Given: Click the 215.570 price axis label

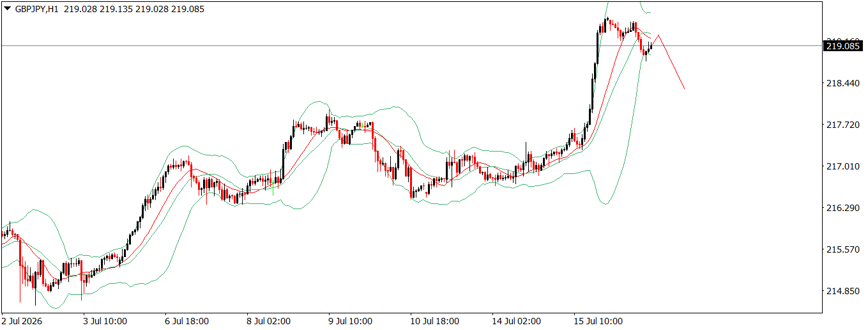Looking at the screenshot, I should [843, 250].
